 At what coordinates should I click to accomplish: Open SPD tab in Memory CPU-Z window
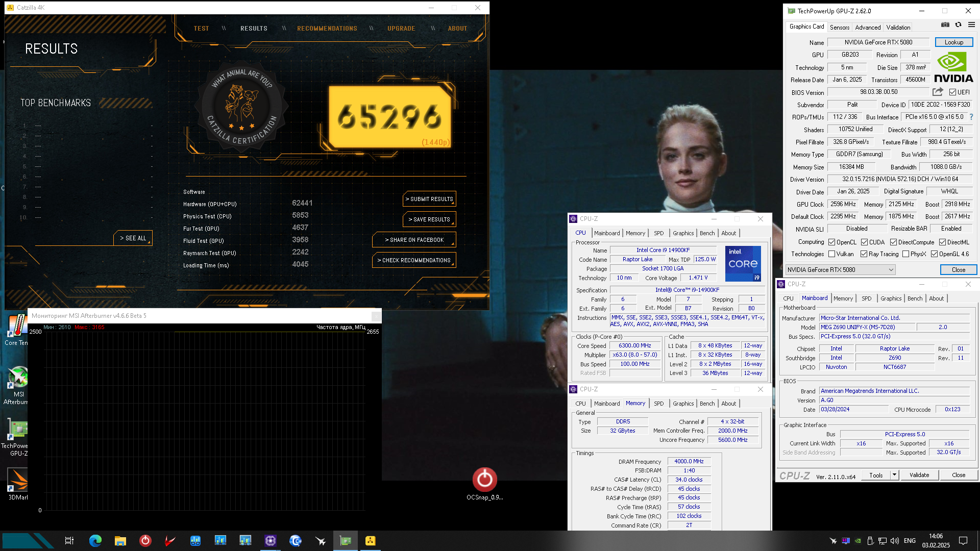click(x=659, y=404)
